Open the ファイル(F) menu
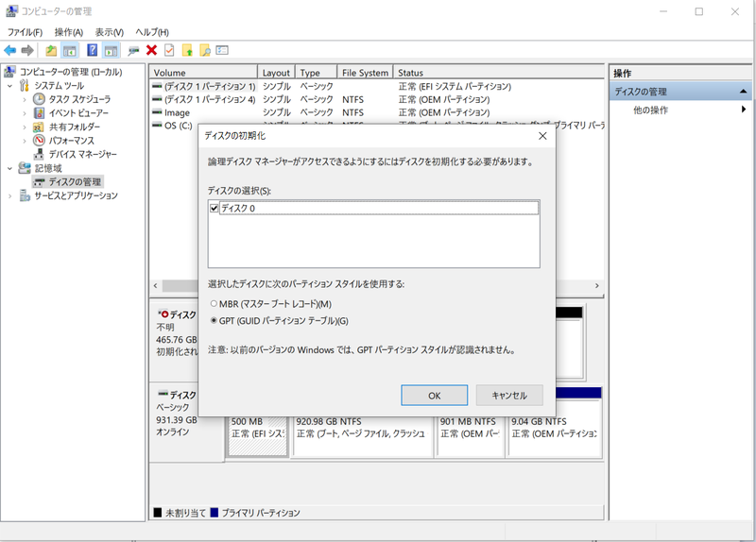Image resolution: width=756 pixels, height=542 pixels. [x=25, y=32]
